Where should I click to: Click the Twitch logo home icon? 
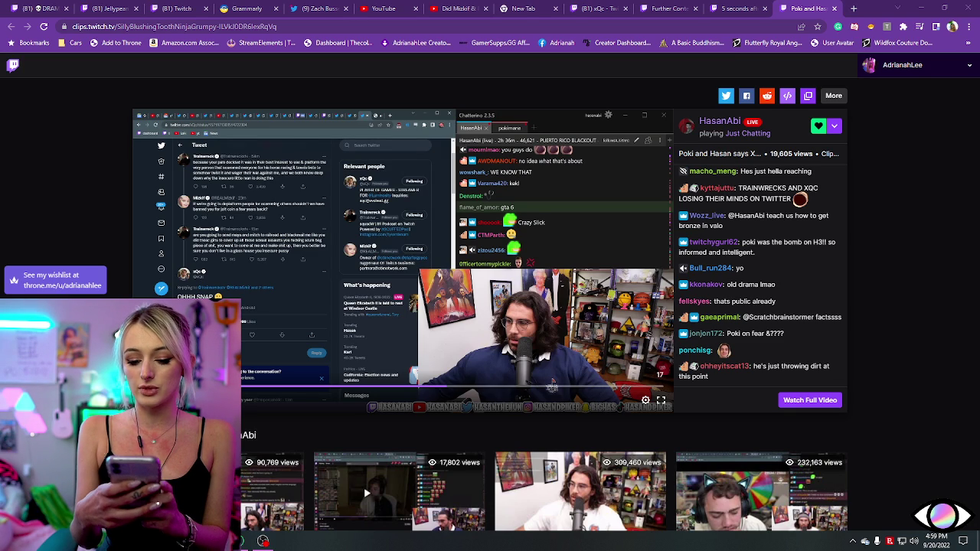click(x=13, y=65)
